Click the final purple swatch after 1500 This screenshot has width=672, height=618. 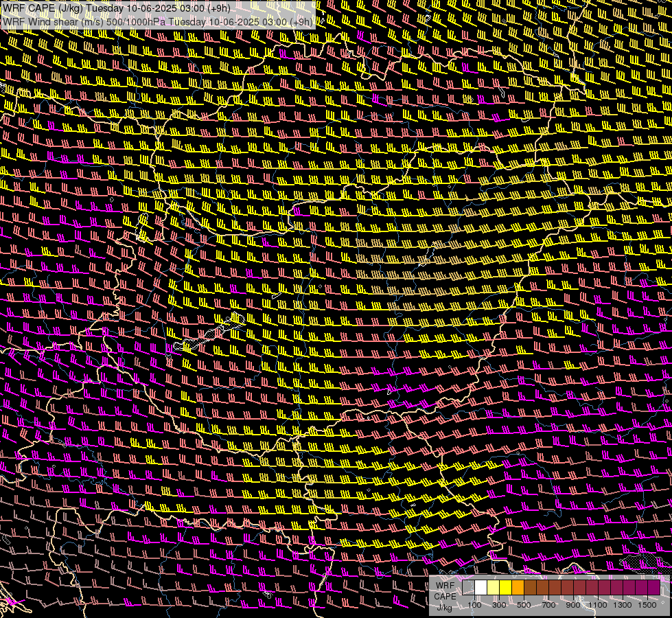[654, 588]
